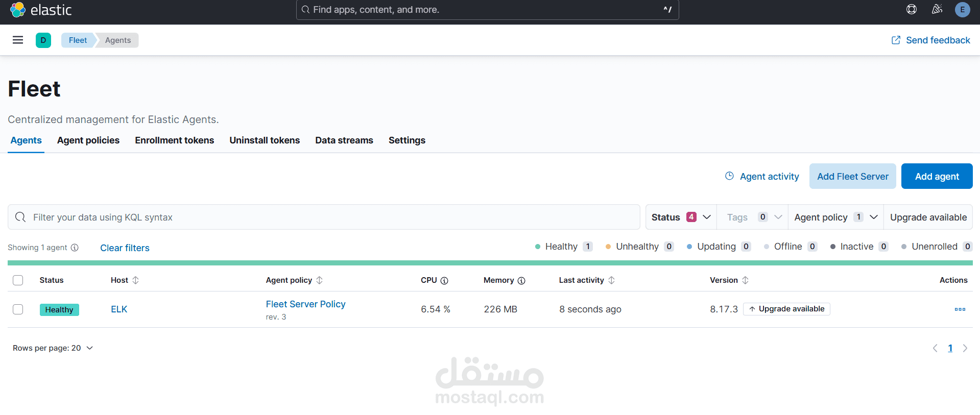The height and width of the screenshot is (415, 980).
Task: Open the Enrollment tokens tab
Action: [x=175, y=140]
